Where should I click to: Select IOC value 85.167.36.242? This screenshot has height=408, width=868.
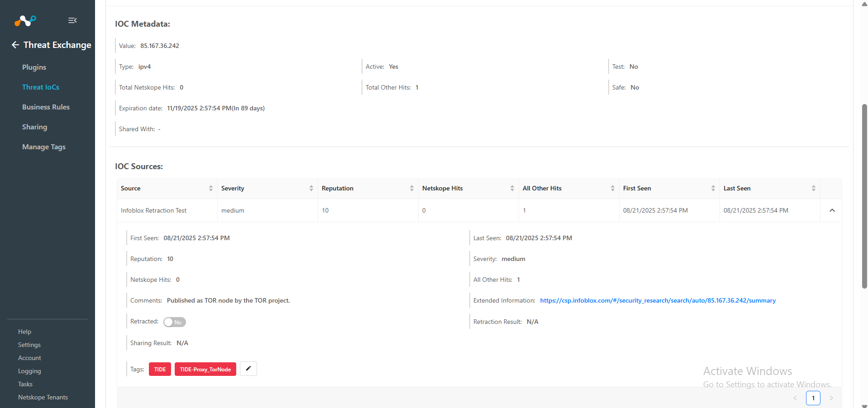tap(160, 46)
